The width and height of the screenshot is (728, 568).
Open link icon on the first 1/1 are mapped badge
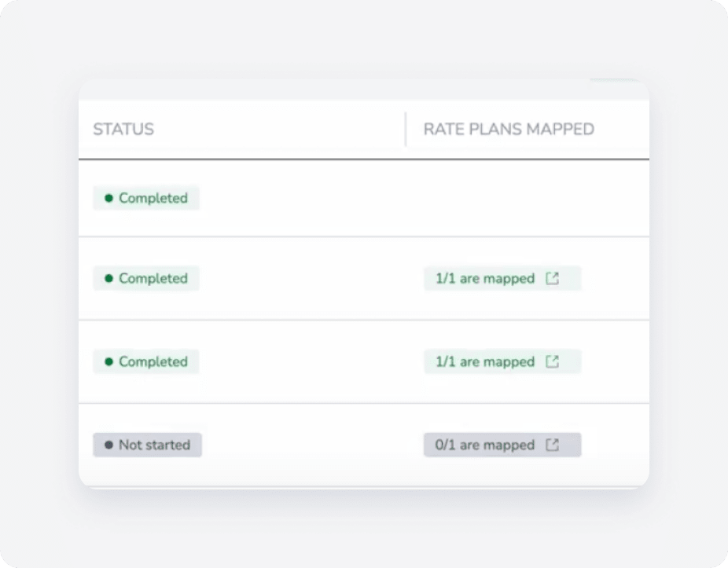[x=552, y=278]
